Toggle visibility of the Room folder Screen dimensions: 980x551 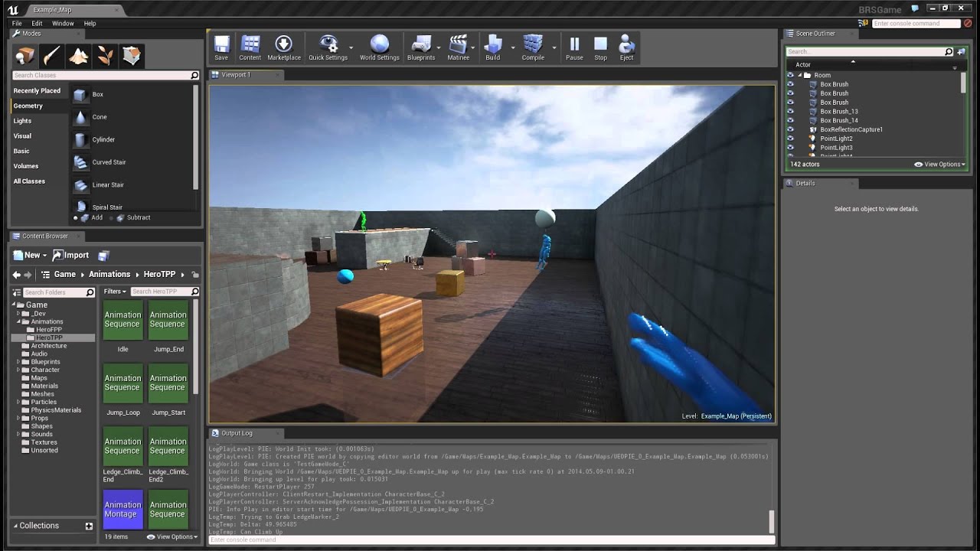[791, 75]
